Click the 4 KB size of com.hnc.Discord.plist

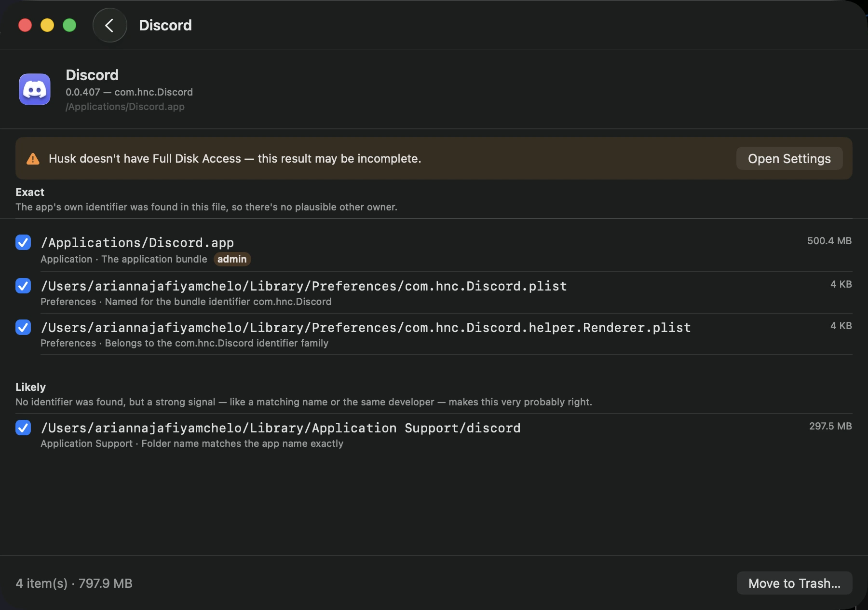pos(841,284)
